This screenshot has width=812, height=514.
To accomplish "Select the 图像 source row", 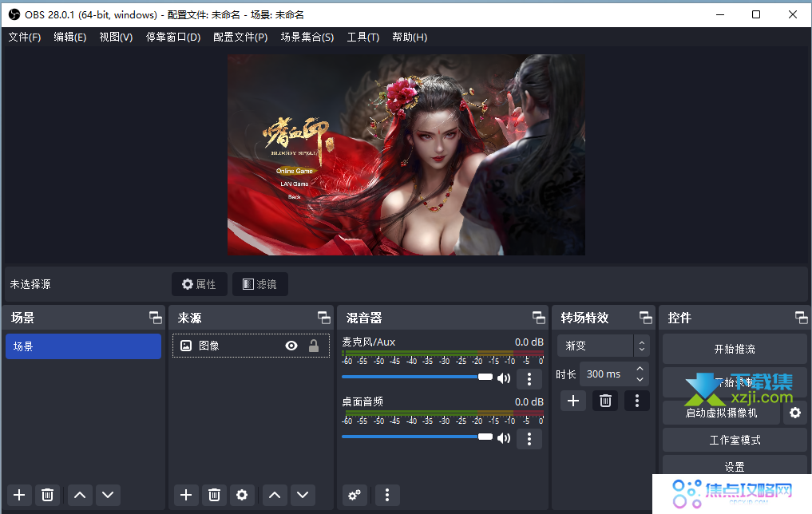I will pyautogui.click(x=252, y=346).
